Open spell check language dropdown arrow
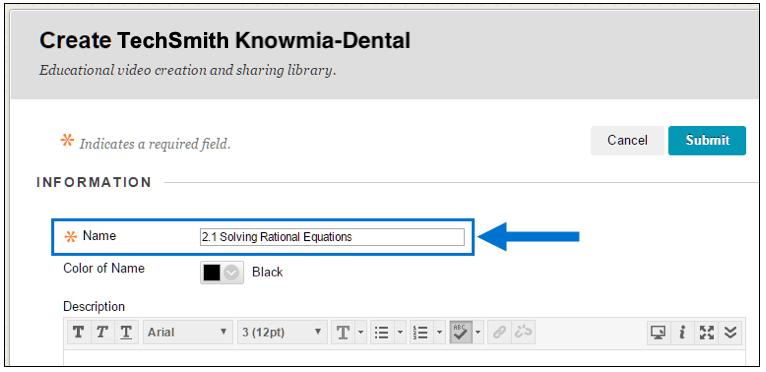 coord(478,333)
